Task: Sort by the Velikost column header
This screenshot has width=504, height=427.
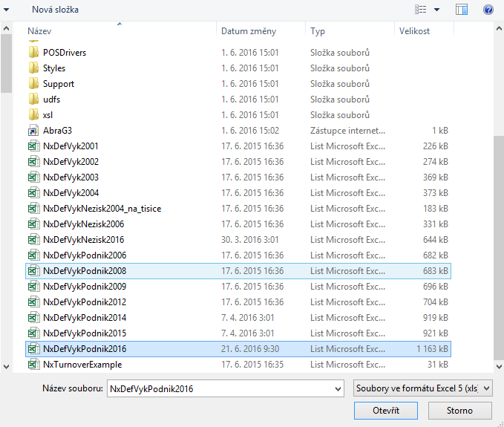Action: (x=414, y=31)
